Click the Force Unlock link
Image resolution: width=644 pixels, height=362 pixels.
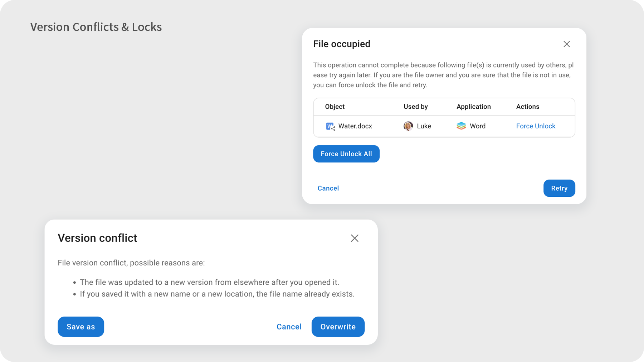(x=536, y=126)
